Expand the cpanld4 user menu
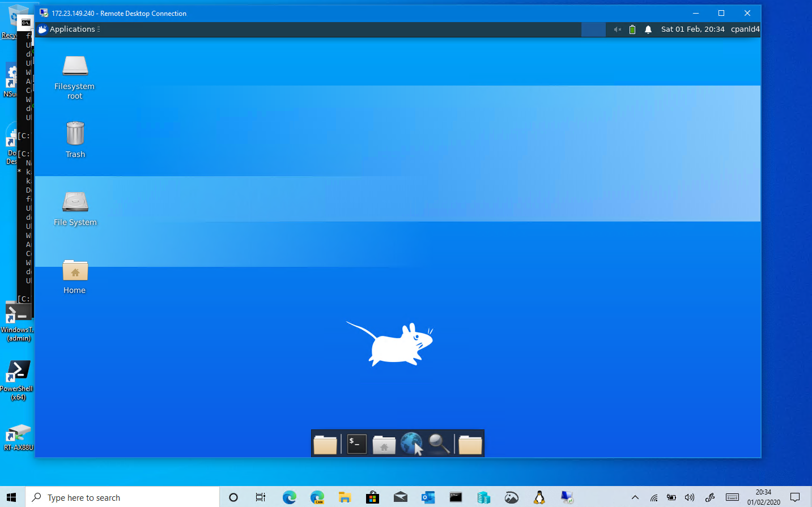812x507 pixels. 745,29
